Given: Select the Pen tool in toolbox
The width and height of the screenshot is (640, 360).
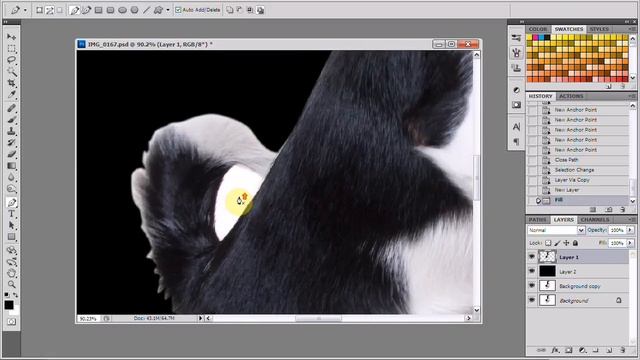Looking at the screenshot, I should [11, 202].
